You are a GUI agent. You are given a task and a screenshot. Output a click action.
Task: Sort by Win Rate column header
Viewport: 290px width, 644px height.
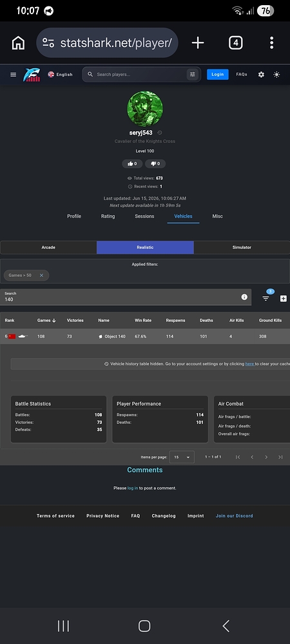143,320
